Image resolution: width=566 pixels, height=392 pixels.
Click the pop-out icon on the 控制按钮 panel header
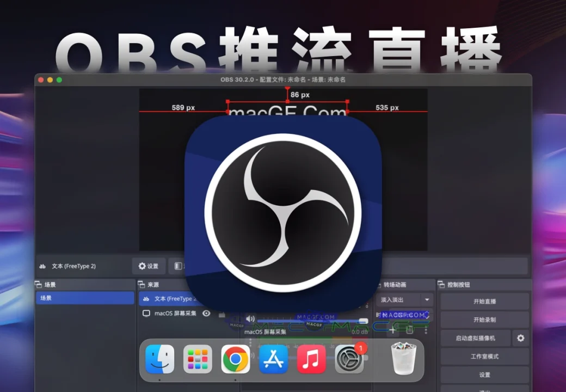pyautogui.click(x=442, y=284)
